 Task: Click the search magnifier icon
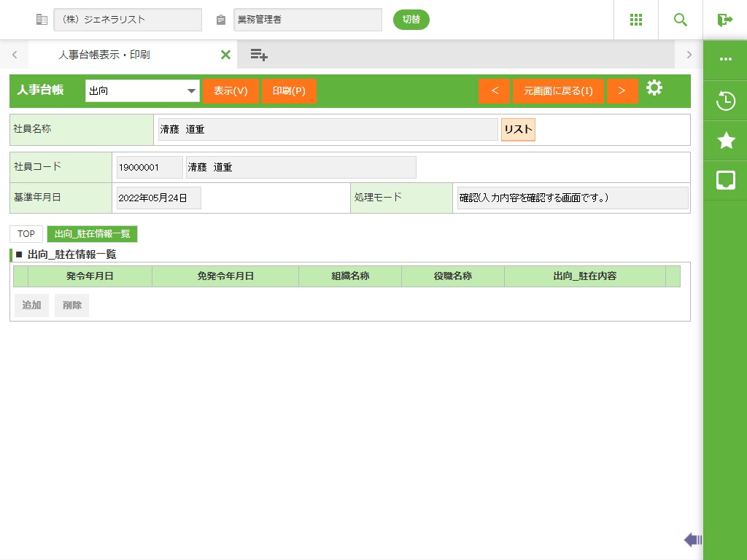point(680,20)
